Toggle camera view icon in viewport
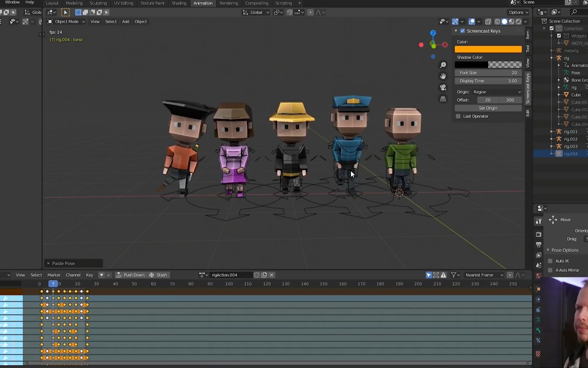This screenshot has height=368, width=588. click(x=443, y=88)
